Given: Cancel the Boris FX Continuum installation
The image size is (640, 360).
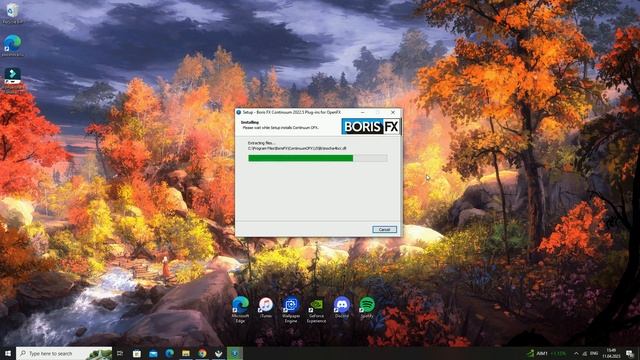Looking at the screenshot, I should (x=384, y=229).
